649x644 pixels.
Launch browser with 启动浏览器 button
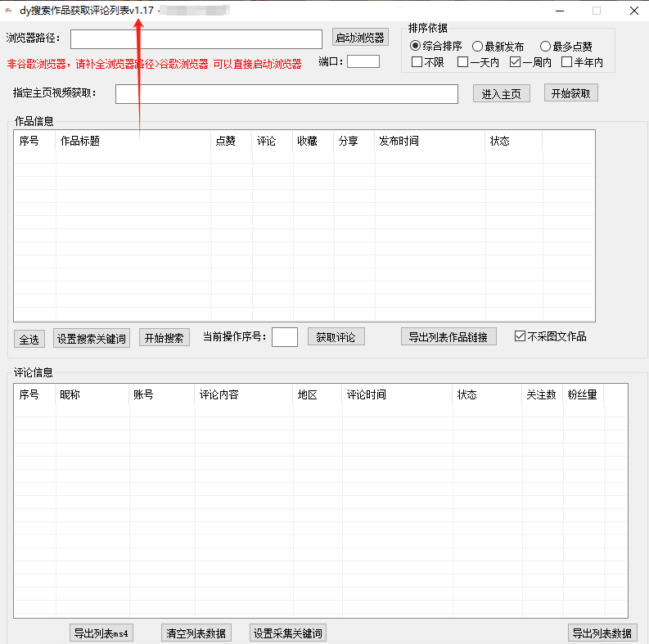pos(360,38)
